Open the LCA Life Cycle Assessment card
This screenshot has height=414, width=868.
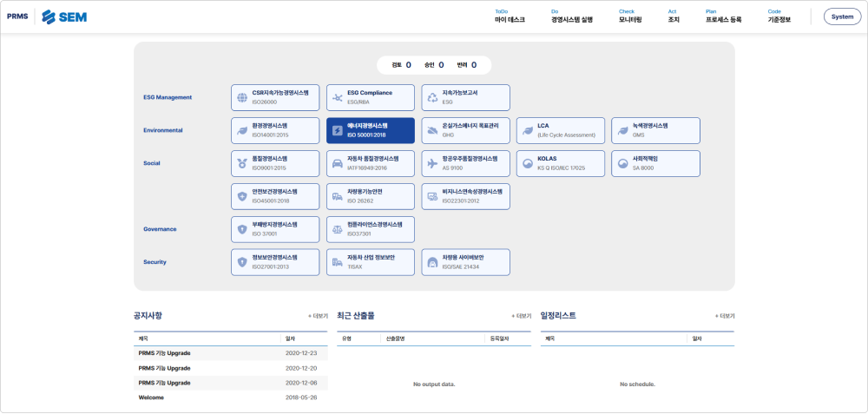point(561,130)
